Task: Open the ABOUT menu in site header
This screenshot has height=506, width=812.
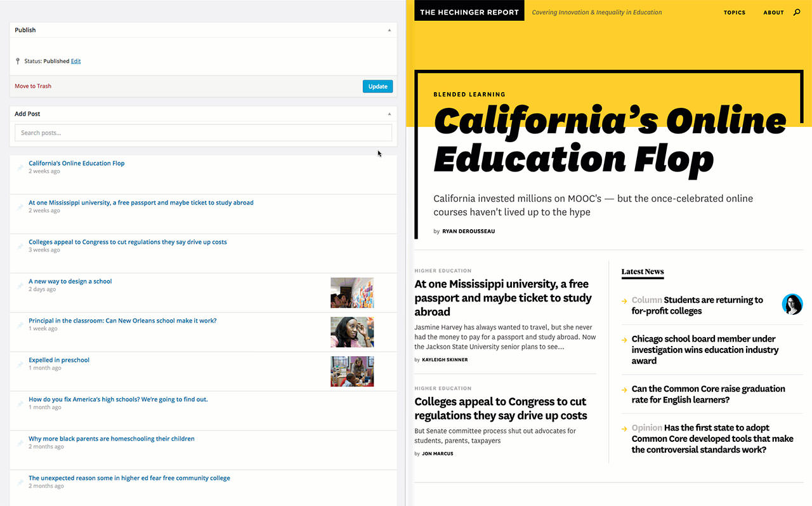Action: click(774, 12)
